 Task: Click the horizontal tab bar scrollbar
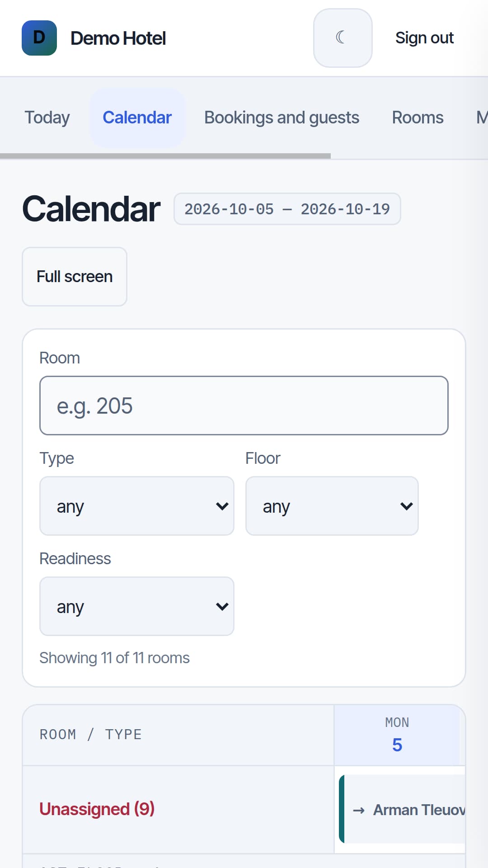click(x=165, y=156)
